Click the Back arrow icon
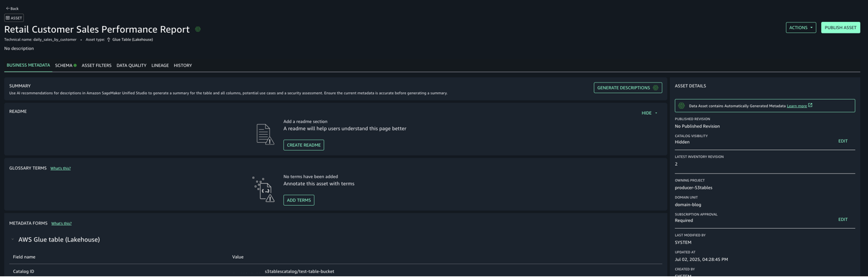 click(8, 8)
